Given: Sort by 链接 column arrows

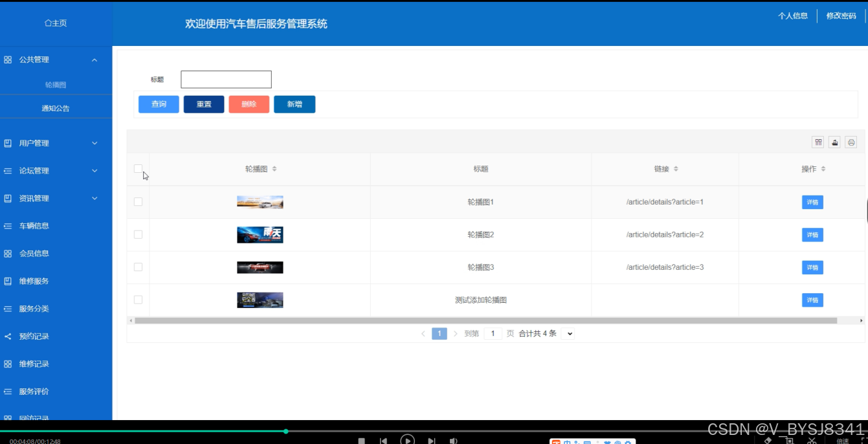Looking at the screenshot, I should point(676,169).
